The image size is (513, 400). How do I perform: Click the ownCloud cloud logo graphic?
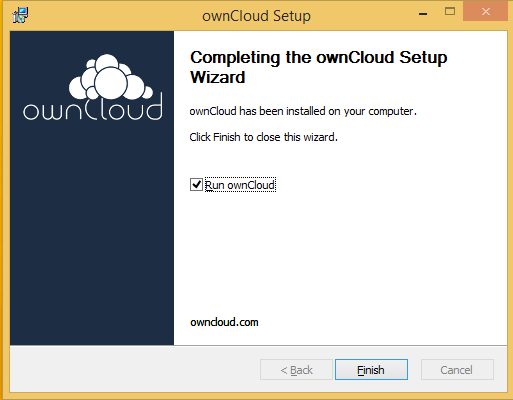(x=111, y=77)
